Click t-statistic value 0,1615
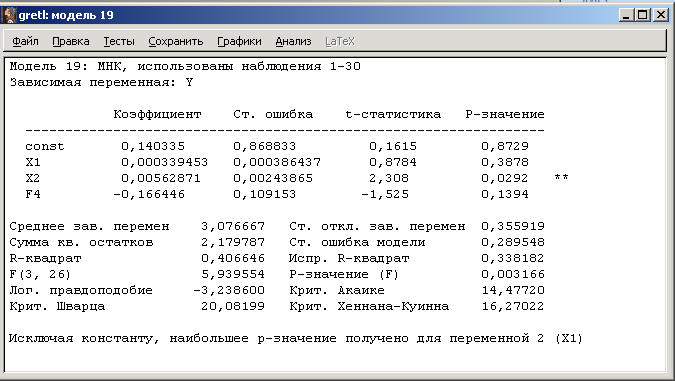The image size is (675, 381). tap(393, 146)
